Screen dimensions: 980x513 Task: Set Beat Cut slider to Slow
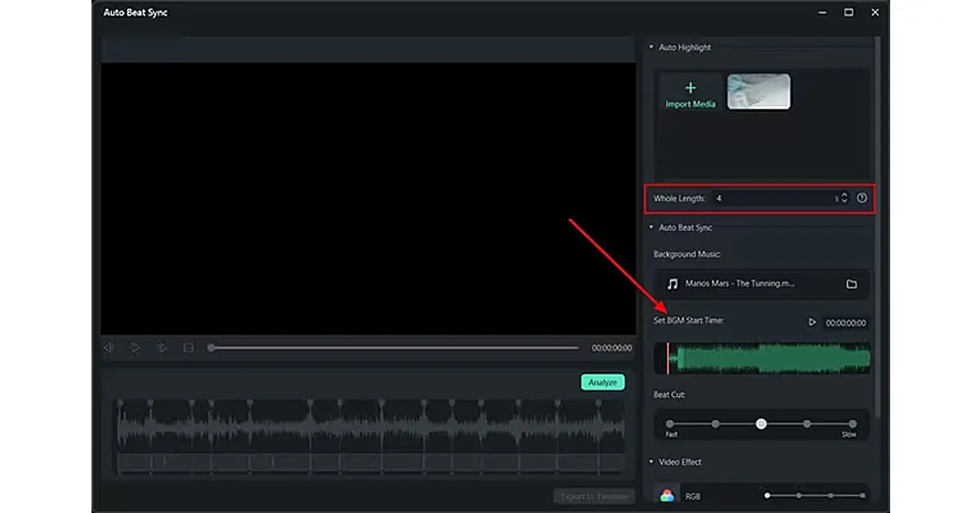coord(853,424)
